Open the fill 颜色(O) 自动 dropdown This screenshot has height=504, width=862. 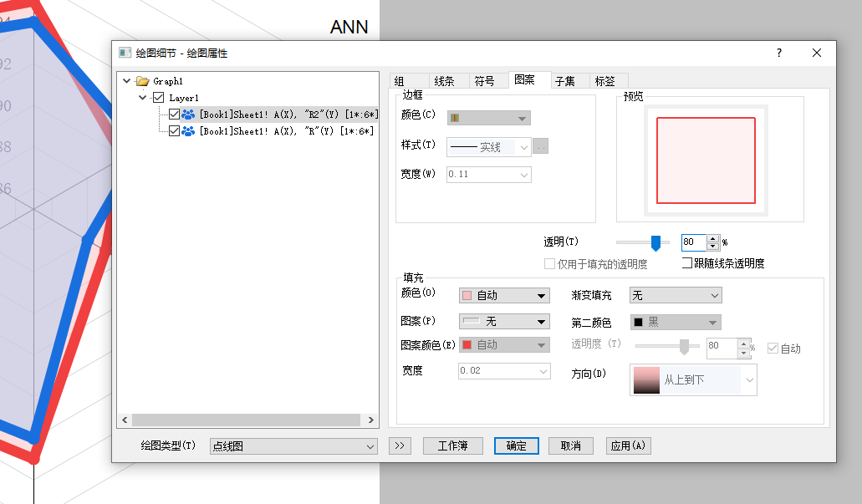pyautogui.click(x=505, y=296)
